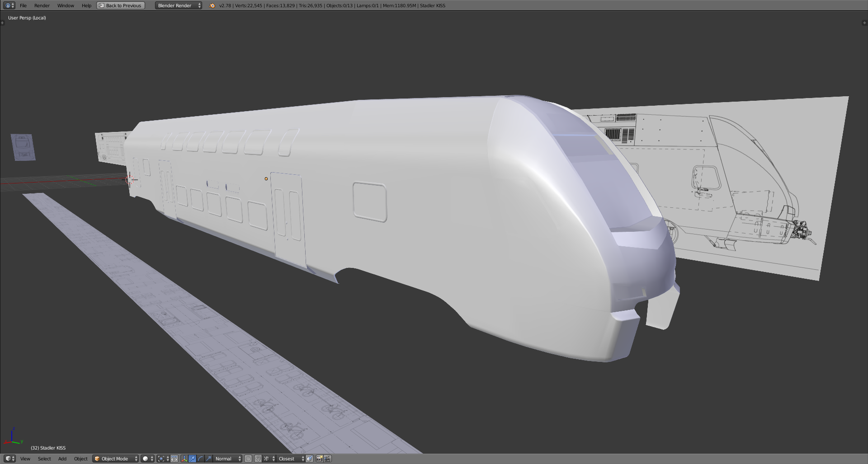Open the File menu
This screenshot has height=464, width=868.
pyautogui.click(x=23, y=5)
